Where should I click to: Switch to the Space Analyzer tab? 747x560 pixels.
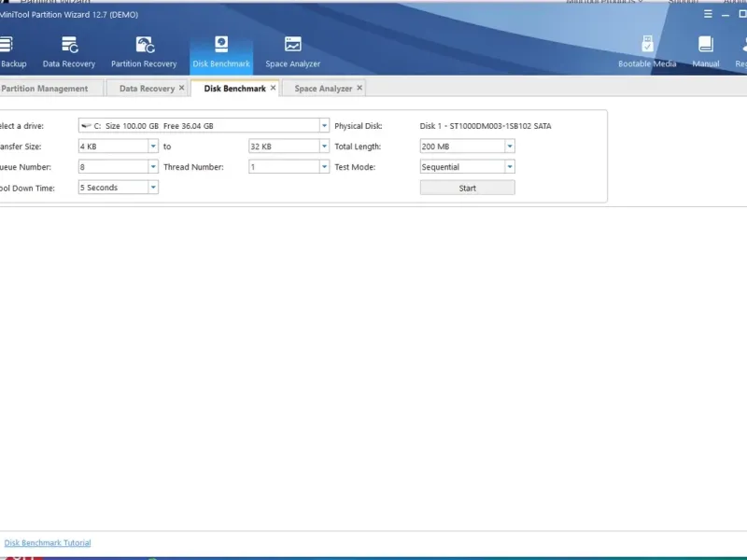click(x=323, y=89)
